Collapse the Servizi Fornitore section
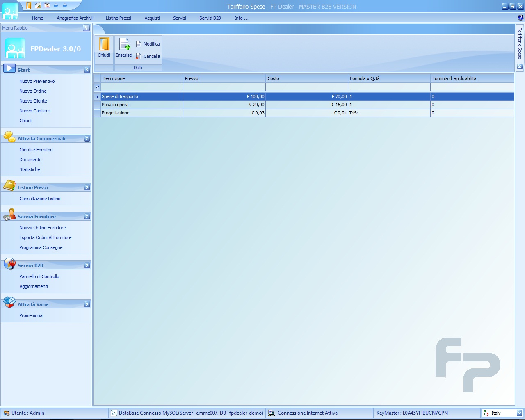525x420 pixels. (87, 217)
